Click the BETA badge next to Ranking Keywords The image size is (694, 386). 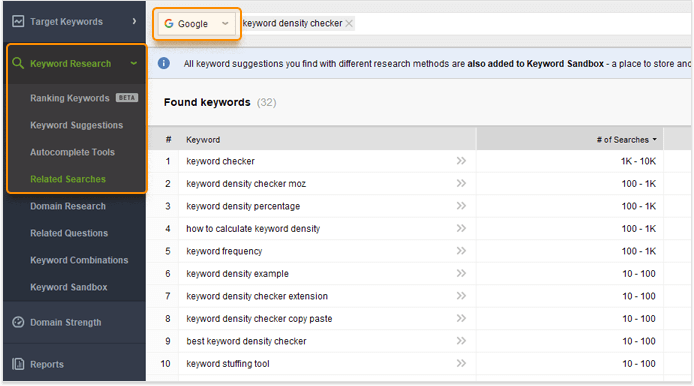tap(127, 97)
